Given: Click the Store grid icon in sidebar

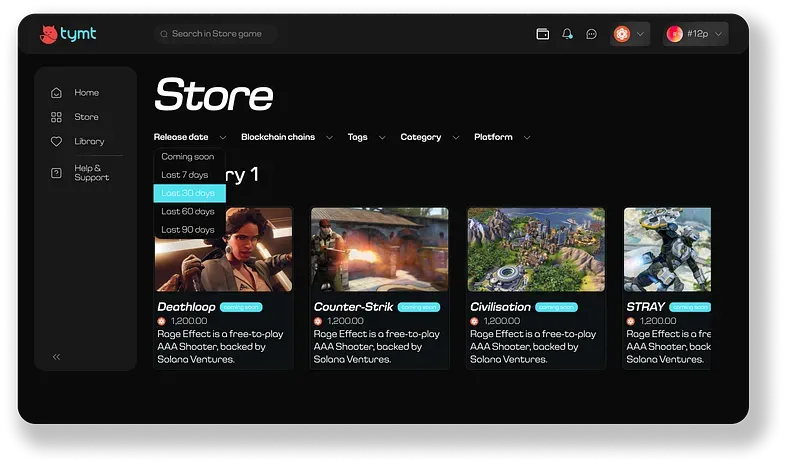Looking at the screenshot, I should point(56,117).
